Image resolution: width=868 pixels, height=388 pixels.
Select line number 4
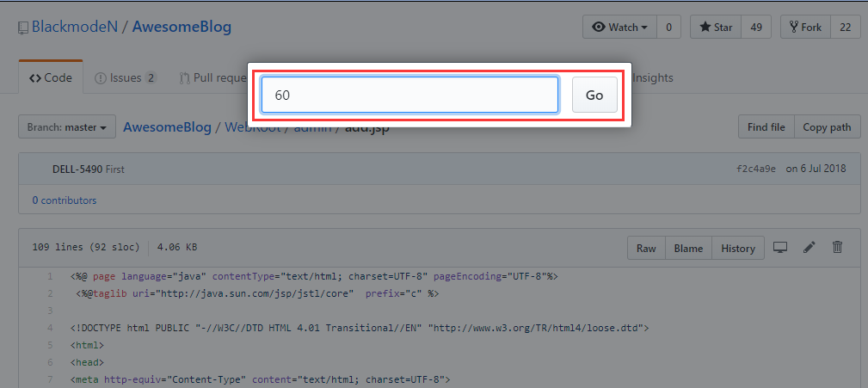point(51,328)
